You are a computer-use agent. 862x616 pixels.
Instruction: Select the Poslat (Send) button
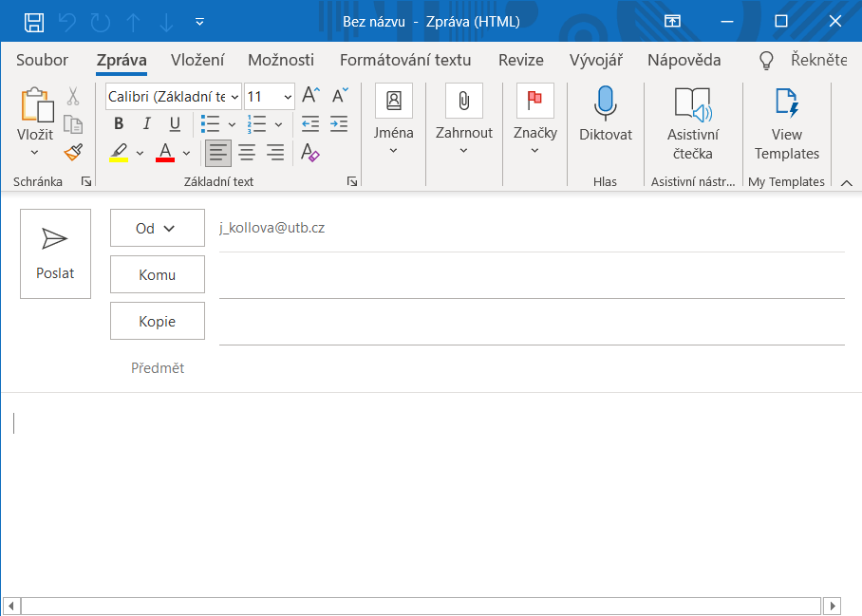[x=54, y=253]
